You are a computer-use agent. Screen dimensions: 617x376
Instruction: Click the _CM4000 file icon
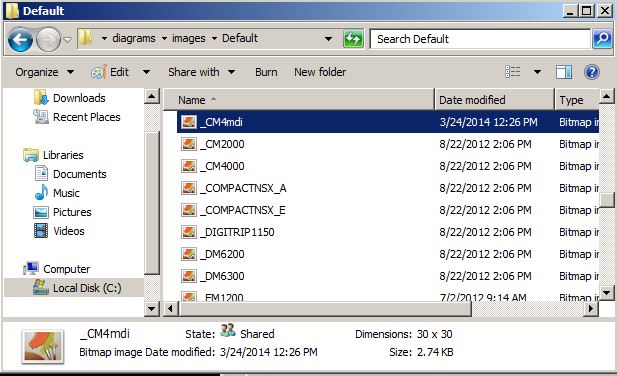[188, 166]
